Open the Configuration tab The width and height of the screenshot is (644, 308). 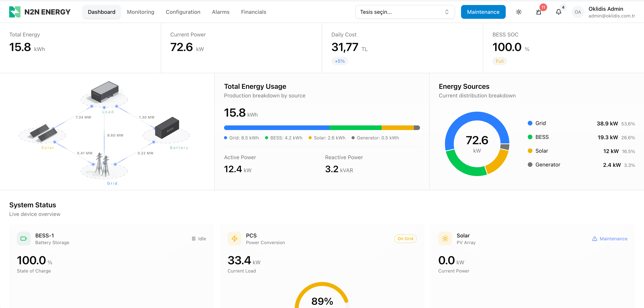coord(183,12)
